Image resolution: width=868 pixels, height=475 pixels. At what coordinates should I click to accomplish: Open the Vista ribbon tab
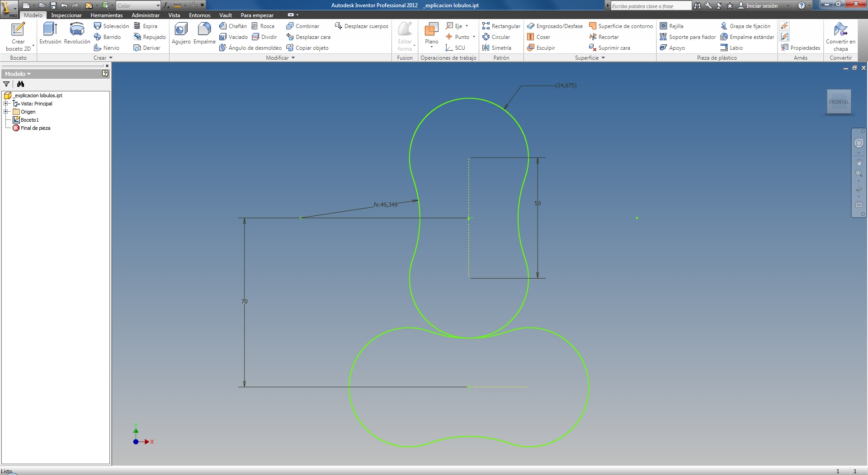click(x=174, y=15)
